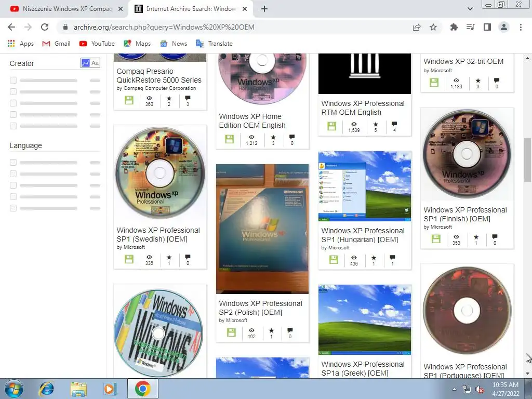Click the software floppy icon on 32-bit OEM card
Screen dimensions: 532x399
(434, 83)
